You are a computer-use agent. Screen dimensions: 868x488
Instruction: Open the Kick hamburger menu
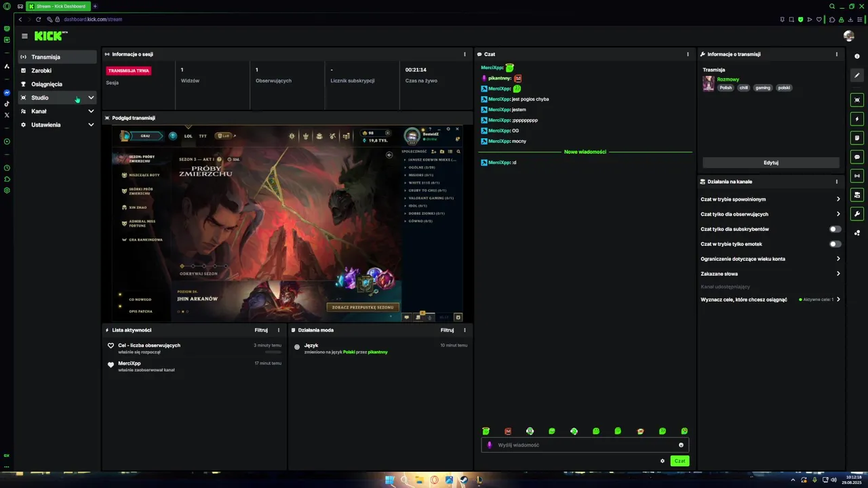24,36
